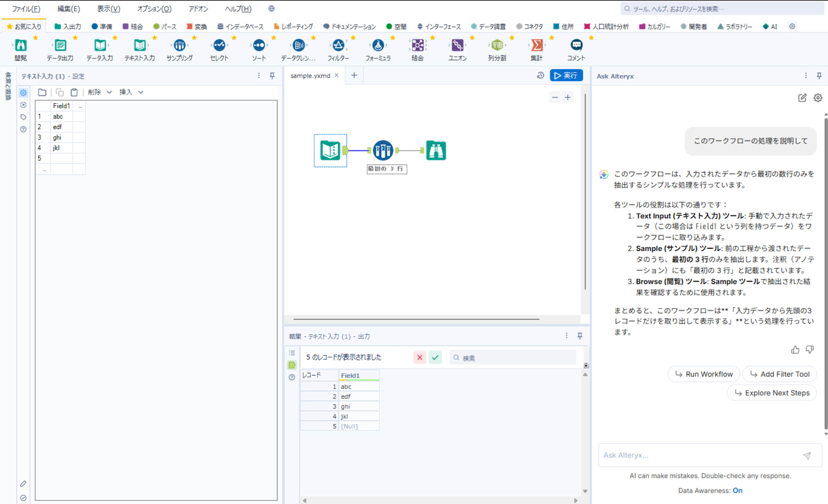Give thumbs up to the AI response
Image resolution: width=828 pixels, height=504 pixels.
point(795,350)
